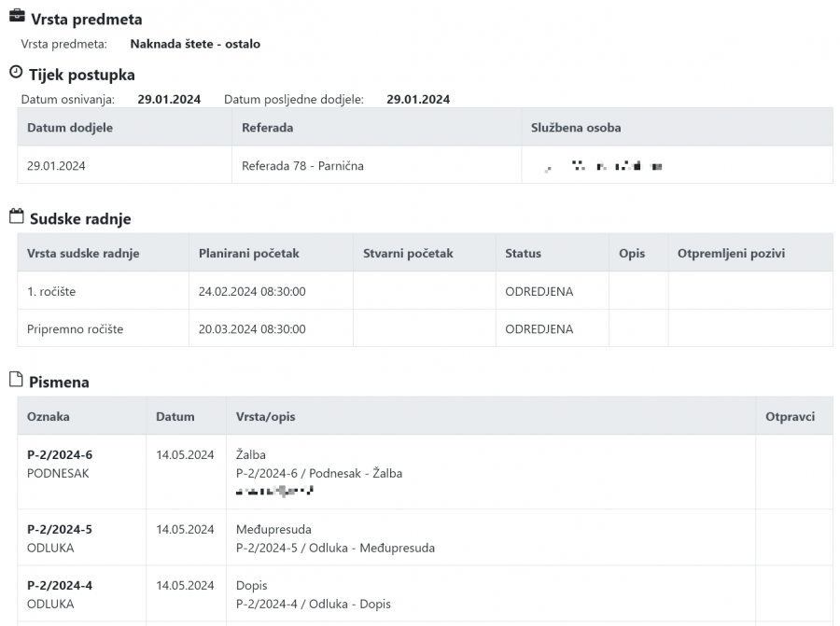Select the Međupresuda document description

(x=273, y=529)
